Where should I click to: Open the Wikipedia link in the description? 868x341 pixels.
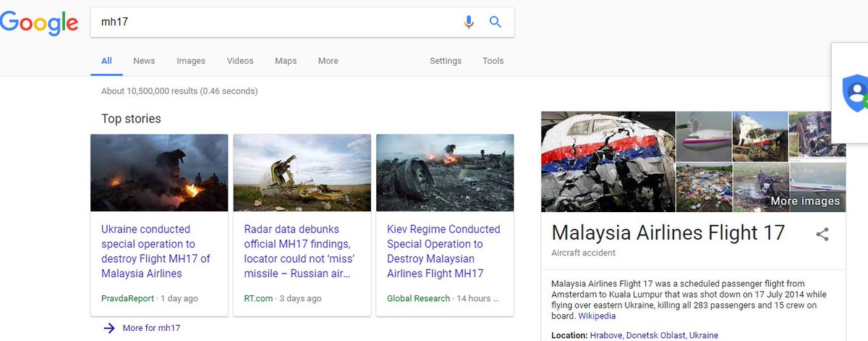tap(597, 316)
